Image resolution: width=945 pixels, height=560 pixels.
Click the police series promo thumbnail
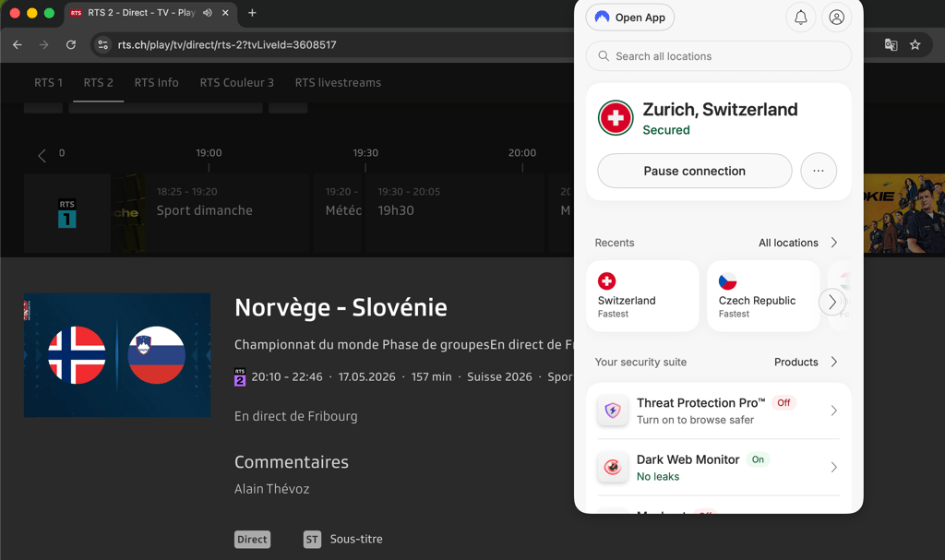click(904, 213)
